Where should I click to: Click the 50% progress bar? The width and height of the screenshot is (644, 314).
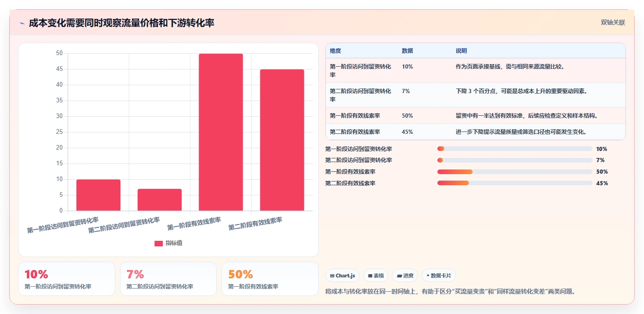click(515, 172)
